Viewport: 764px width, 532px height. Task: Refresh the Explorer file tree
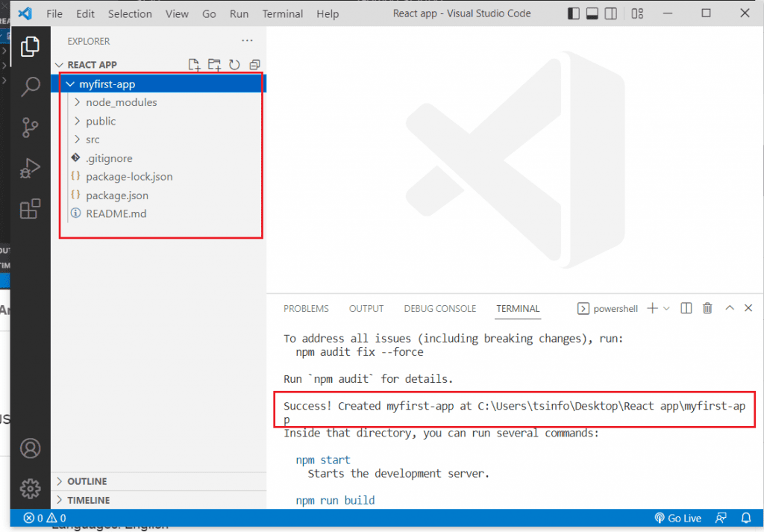coord(234,65)
